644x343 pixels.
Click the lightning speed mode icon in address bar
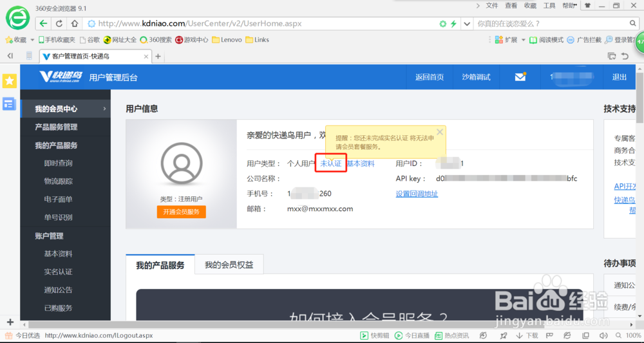(x=453, y=24)
